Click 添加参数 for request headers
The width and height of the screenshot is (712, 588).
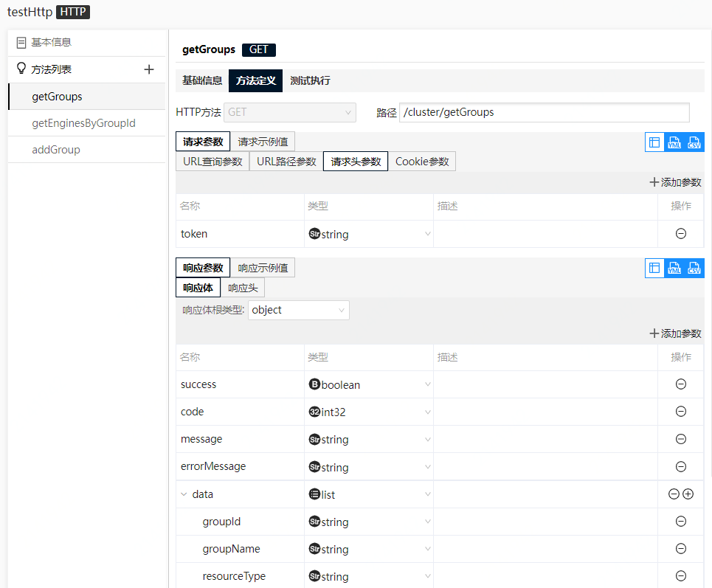[675, 182]
